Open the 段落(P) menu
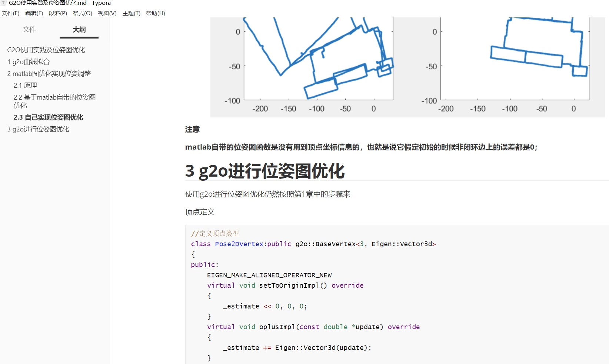Screen dimensions: 609x364 pos(58,13)
